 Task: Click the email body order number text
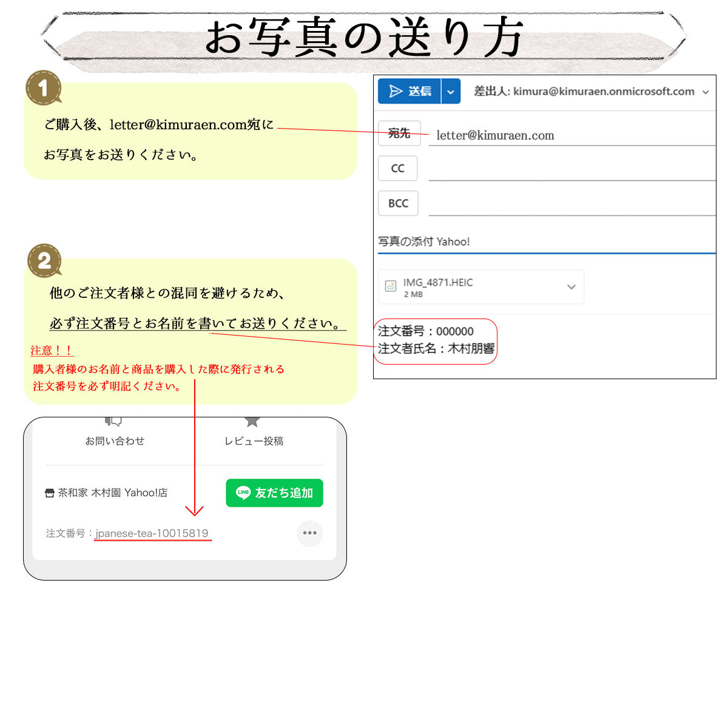(426, 331)
